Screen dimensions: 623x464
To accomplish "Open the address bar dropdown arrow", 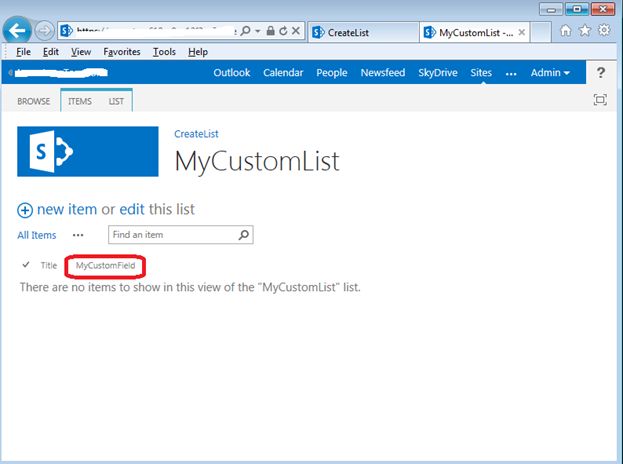I will 257,31.
